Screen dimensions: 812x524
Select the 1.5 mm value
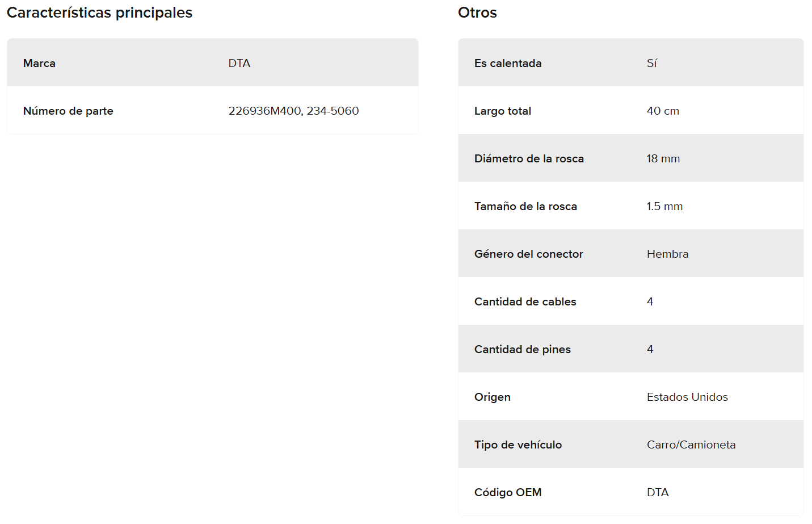(x=664, y=206)
